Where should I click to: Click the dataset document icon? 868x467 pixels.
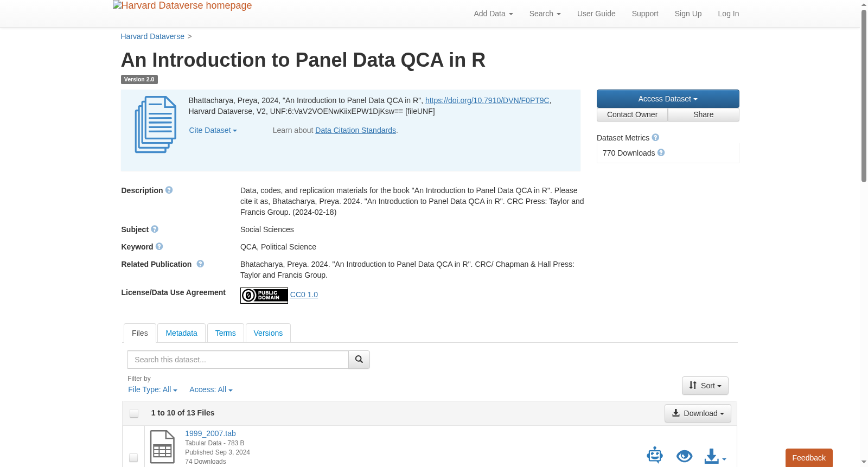[156, 125]
